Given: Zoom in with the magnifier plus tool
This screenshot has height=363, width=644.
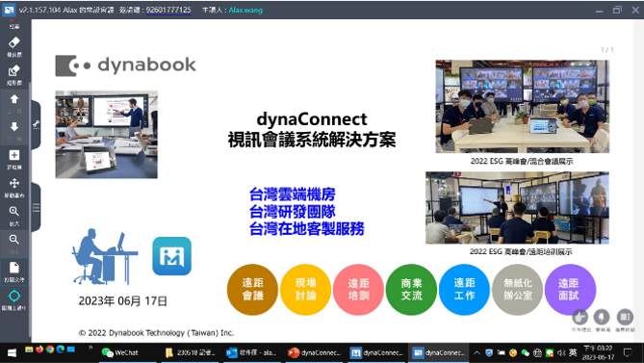Looking at the screenshot, I should tap(14, 215).
